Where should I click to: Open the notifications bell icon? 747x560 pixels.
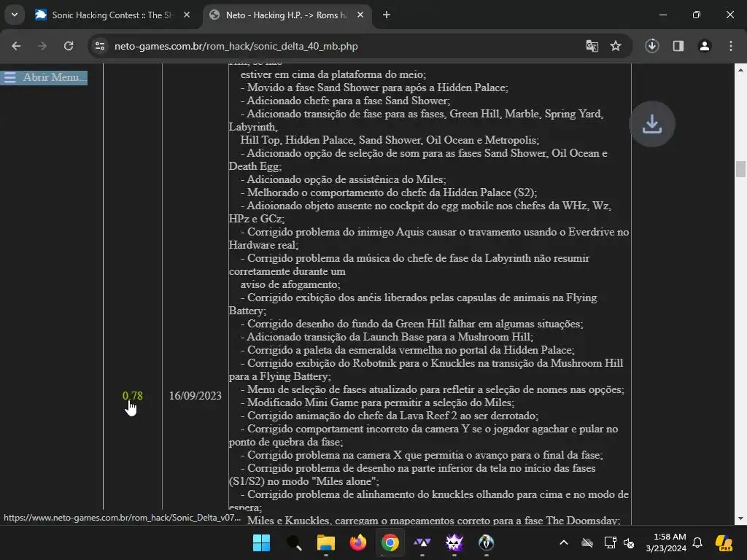(x=697, y=542)
